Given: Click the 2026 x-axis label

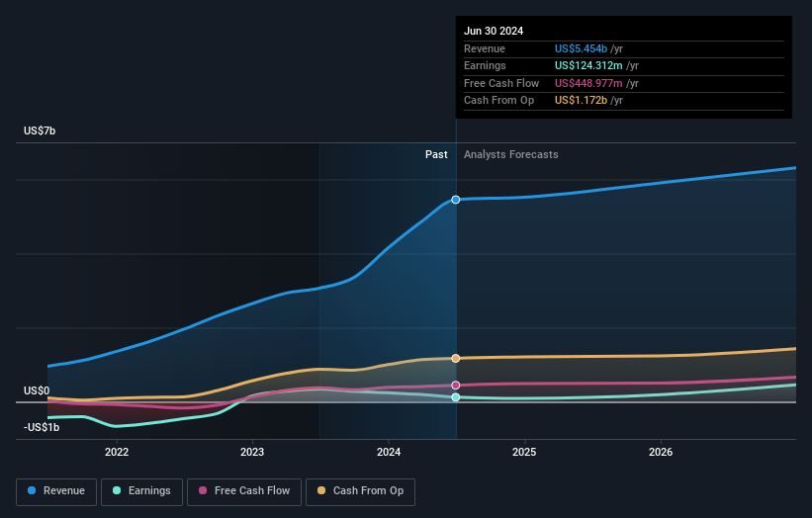Looking at the screenshot, I should (661, 452).
